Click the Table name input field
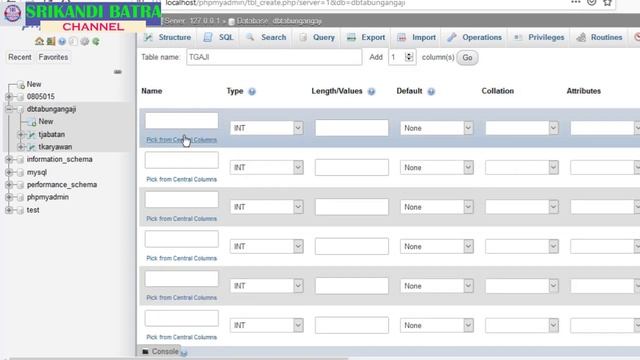This screenshot has height=360, width=640. pyautogui.click(x=274, y=57)
